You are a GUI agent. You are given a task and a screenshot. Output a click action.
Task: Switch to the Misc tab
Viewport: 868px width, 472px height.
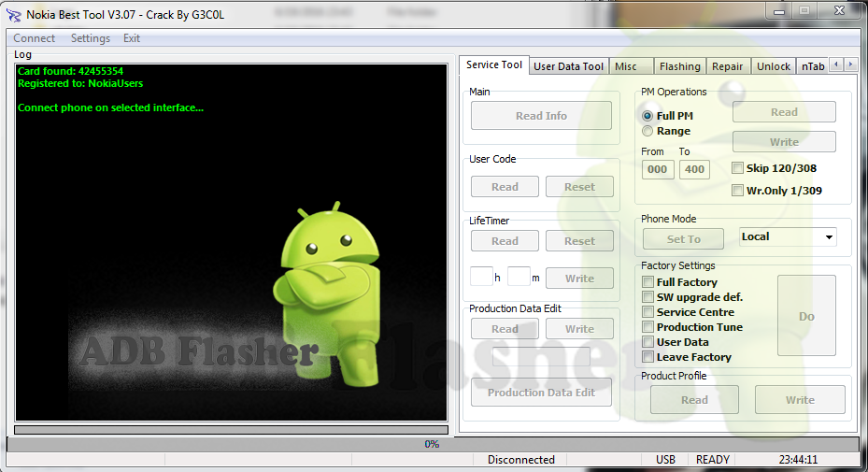631,66
